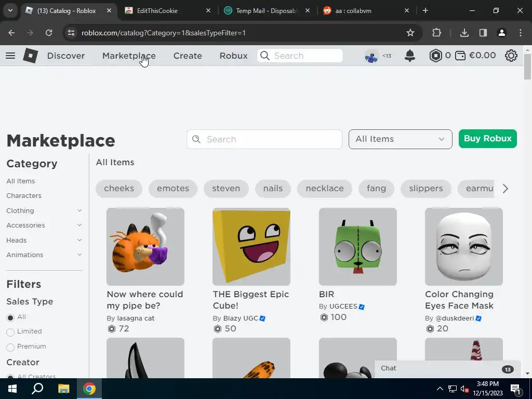Viewport: 532px width, 399px height.
Task: Open the Robux nav item
Action: pyautogui.click(x=233, y=56)
